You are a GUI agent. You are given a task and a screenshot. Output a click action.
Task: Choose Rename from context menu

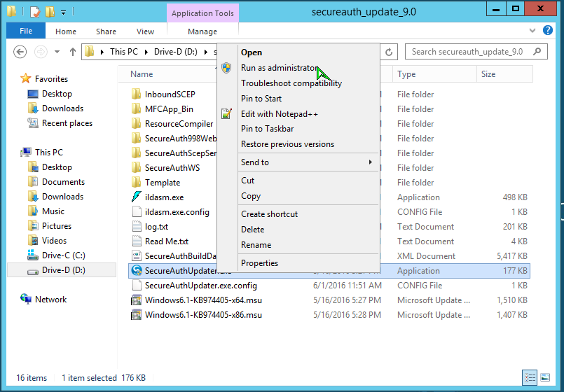[x=298, y=245]
